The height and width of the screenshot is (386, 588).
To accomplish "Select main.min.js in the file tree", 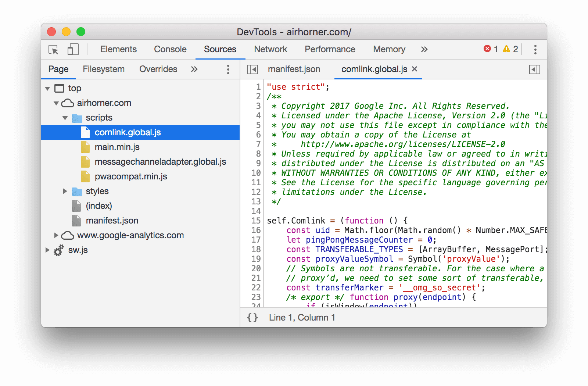I will (x=117, y=147).
